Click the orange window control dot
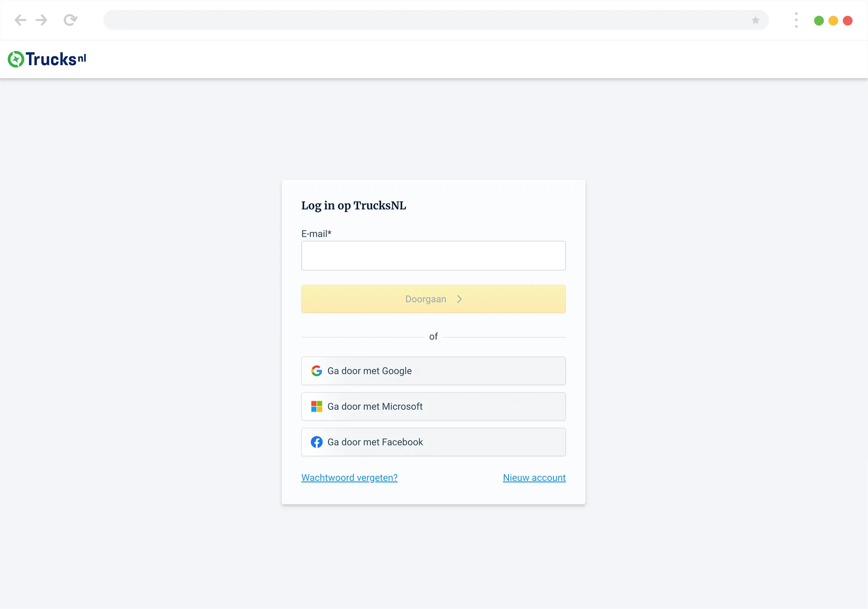This screenshot has width=868, height=609. coord(833,21)
